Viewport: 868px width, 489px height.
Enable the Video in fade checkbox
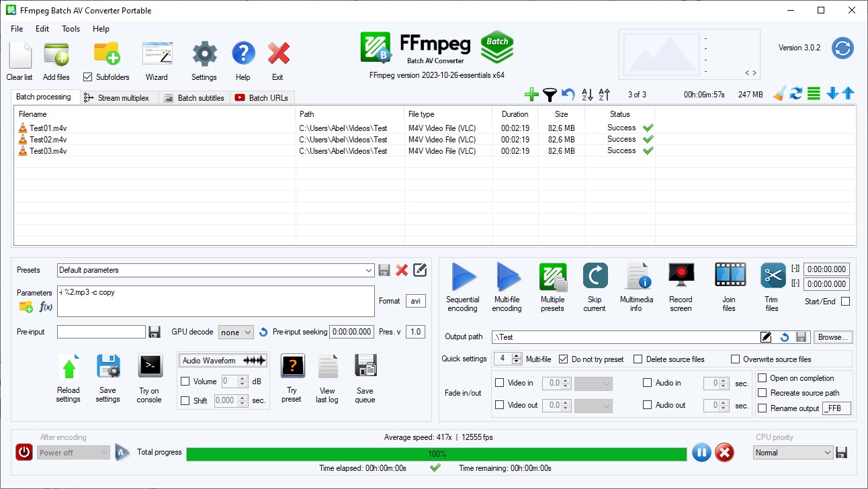click(x=500, y=383)
